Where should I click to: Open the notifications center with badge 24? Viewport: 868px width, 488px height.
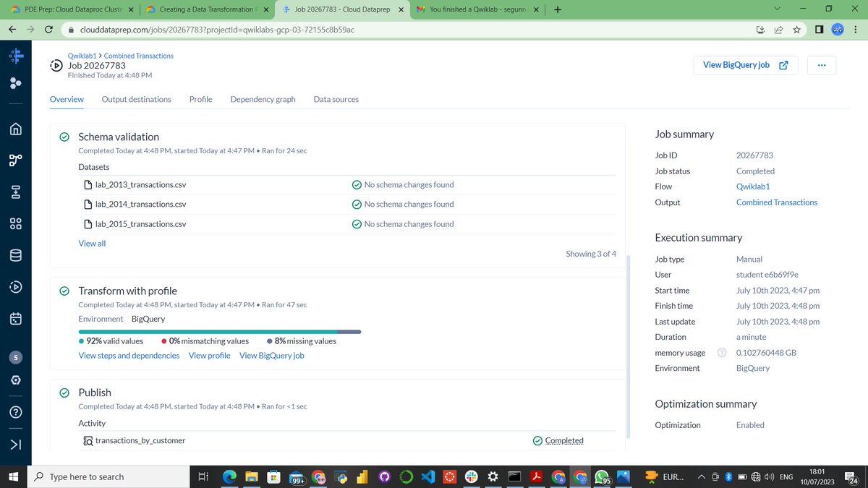(853, 477)
